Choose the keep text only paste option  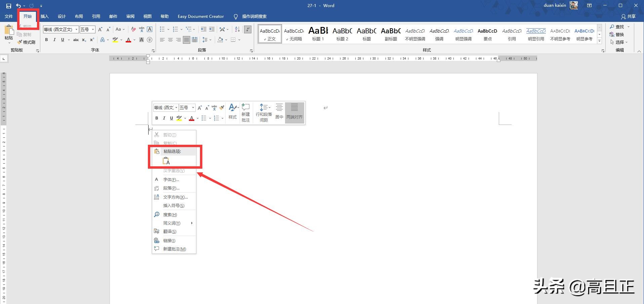coord(166,161)
